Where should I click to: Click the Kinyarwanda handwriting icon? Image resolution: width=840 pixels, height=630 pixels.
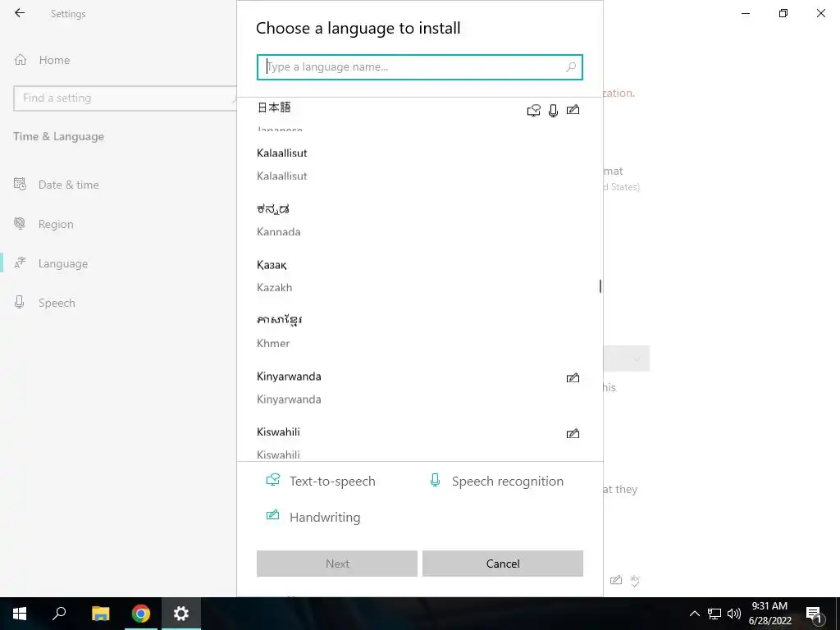coord(573,377)
